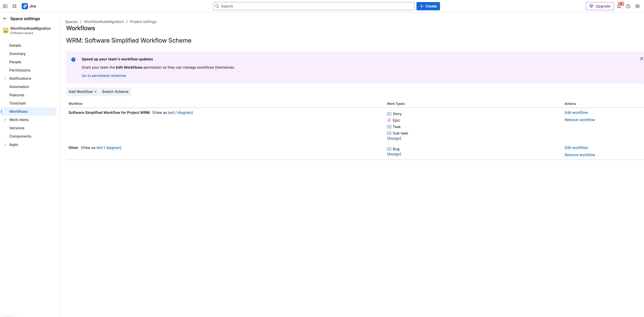Open the help icon
The height and width of the screenshot is (317, 644).
coord(628,6)
